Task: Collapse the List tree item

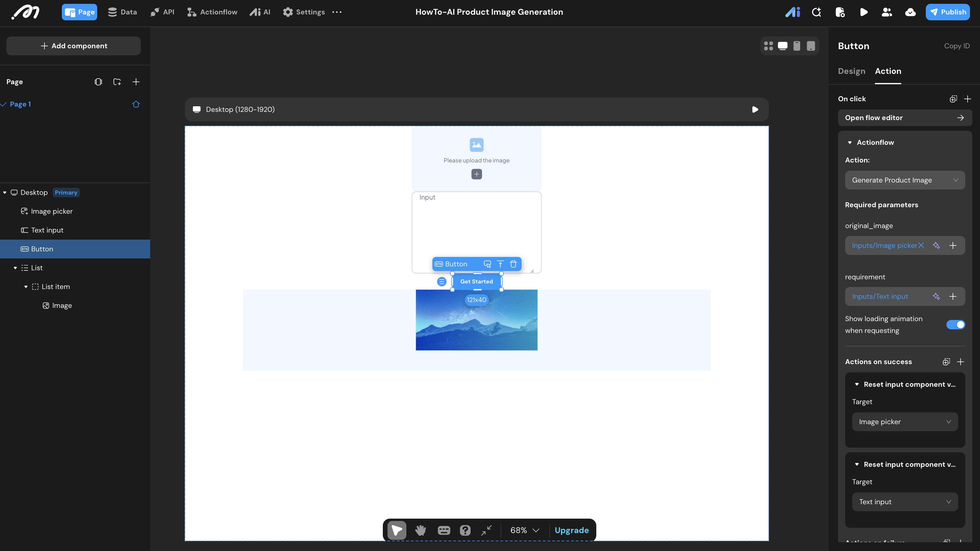Action: pos(15,268)
